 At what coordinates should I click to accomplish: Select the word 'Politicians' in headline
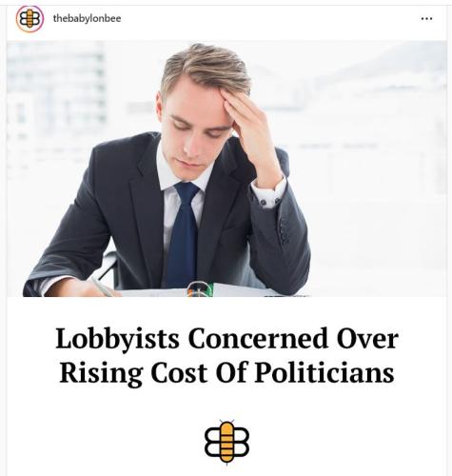tap(324, 371)
